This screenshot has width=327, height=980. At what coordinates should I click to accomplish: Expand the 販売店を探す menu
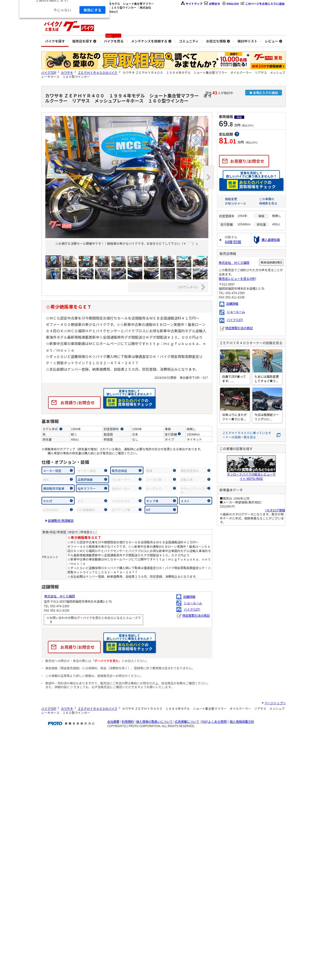point(84,41)
